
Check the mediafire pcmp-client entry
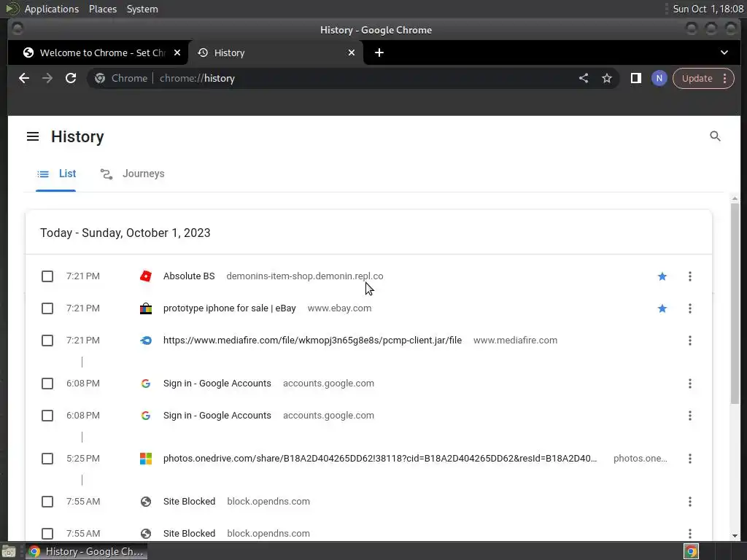pos(47,341)
